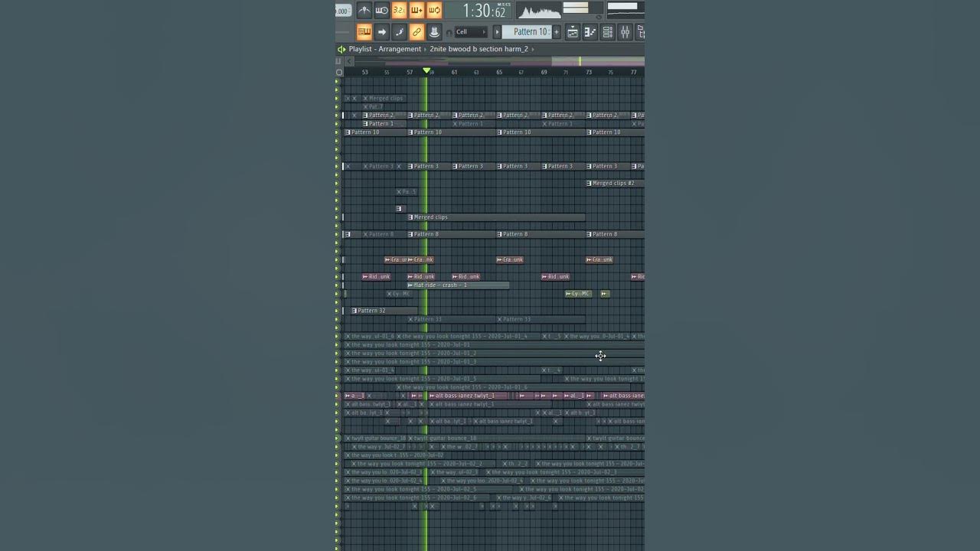Screen dimensions: 980x551
Task: Add new pattern with plus button
Action: (557, 32)
